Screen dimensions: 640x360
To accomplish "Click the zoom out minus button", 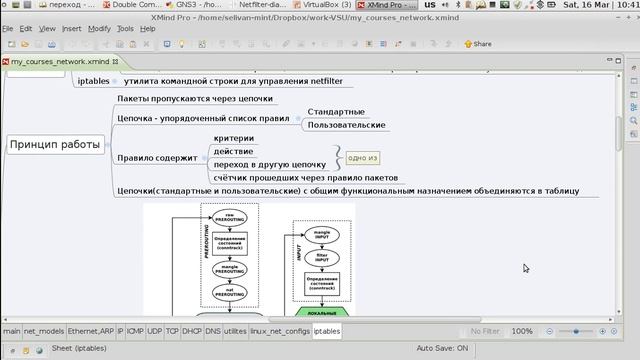I will coord(549,331).
